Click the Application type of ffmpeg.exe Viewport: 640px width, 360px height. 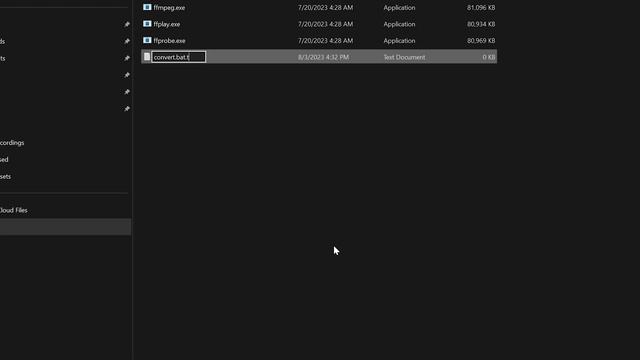[399, 8]
